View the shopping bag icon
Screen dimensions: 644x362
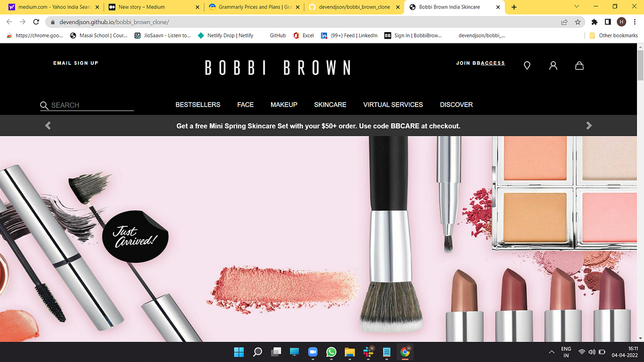579,65
